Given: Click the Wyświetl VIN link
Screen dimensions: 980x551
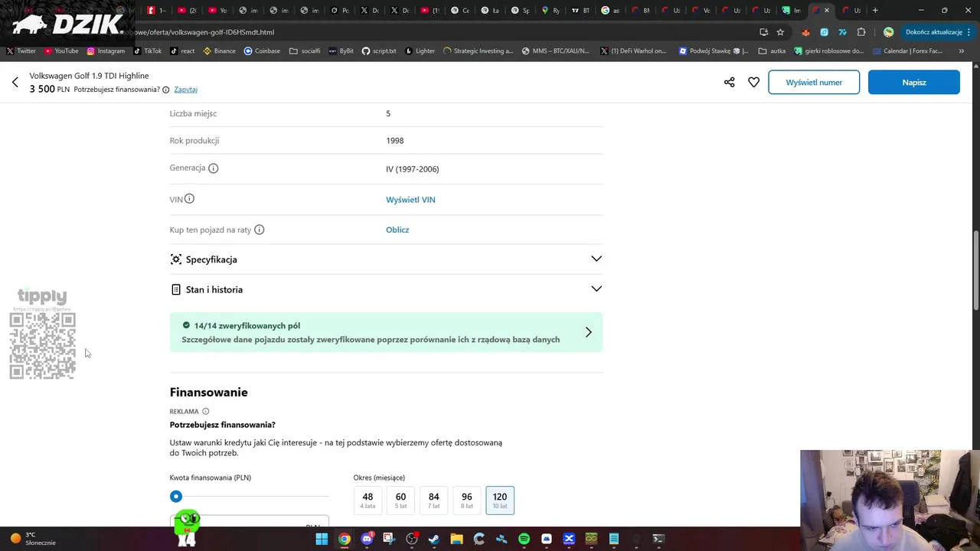Looking at the screenshot, I should click(x=410, y=200).
